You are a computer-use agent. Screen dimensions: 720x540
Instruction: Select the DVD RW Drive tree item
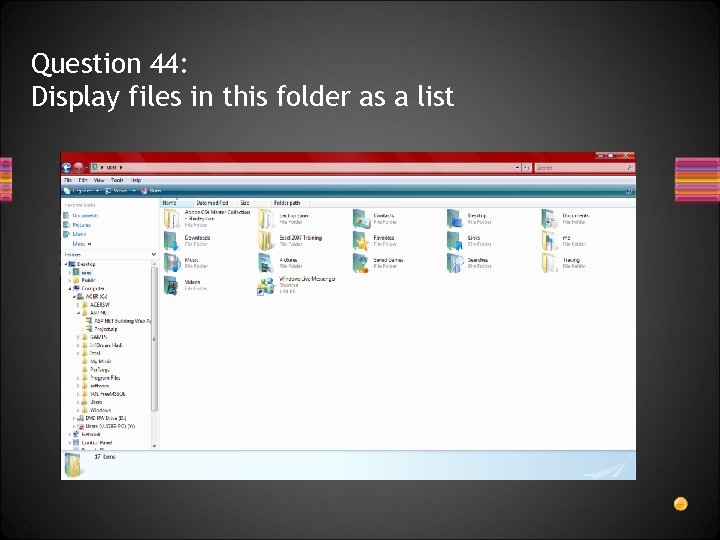(x=101, y=418)
